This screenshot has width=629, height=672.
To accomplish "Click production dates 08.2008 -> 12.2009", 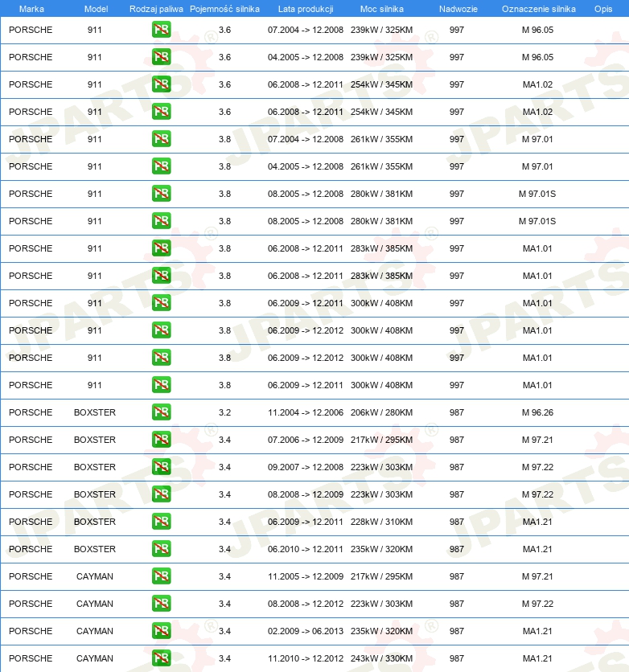I will tap(306, 494).
